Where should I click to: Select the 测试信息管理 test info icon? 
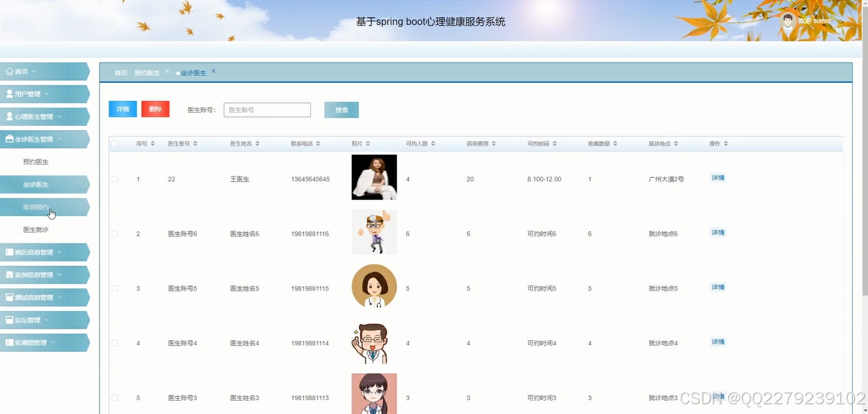tap(9, 296)
